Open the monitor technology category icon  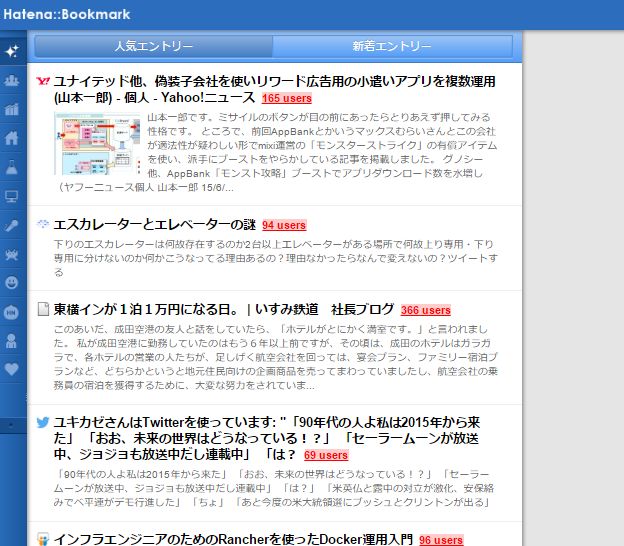coord(11,196)
